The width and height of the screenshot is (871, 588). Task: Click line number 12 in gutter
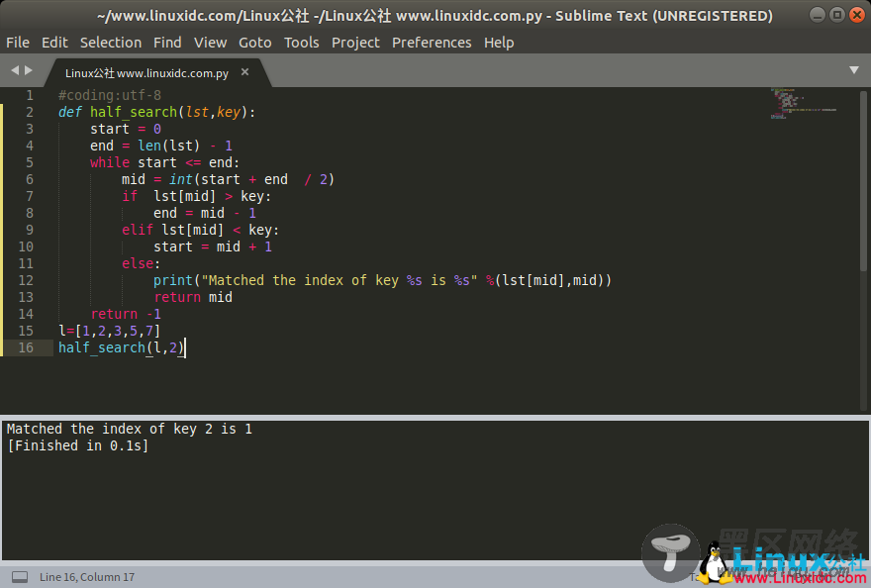pyautogui.click(x=26, y=281)
